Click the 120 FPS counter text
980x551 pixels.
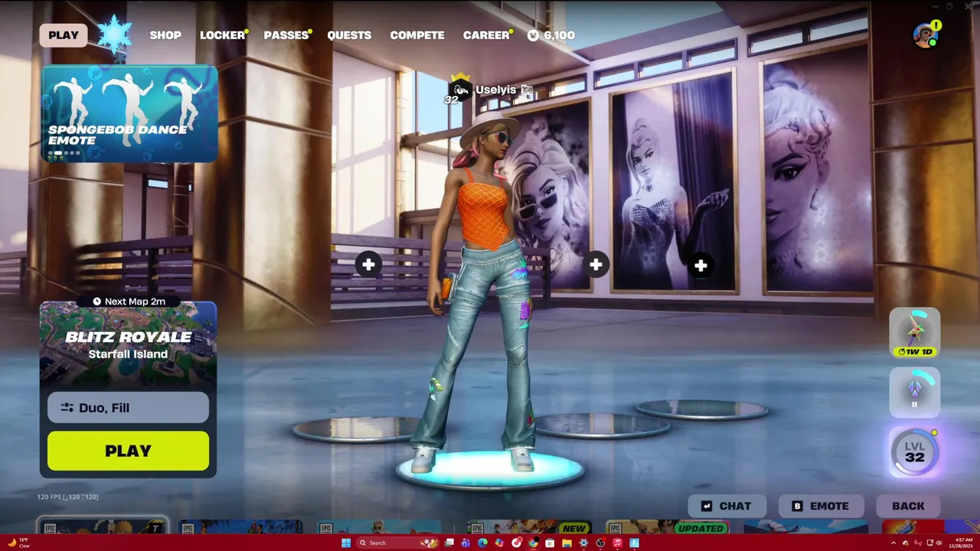[x=67, y=497]
